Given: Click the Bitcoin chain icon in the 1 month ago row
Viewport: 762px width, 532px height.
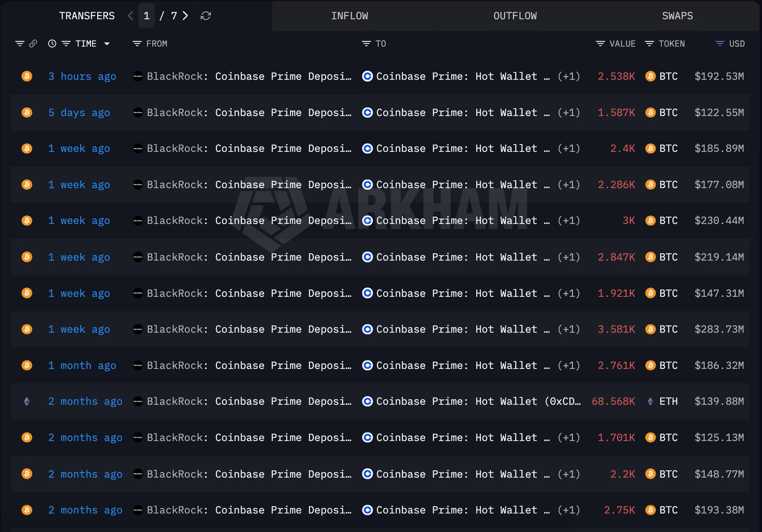Looking at the screenshot, I should pos(27,365).
